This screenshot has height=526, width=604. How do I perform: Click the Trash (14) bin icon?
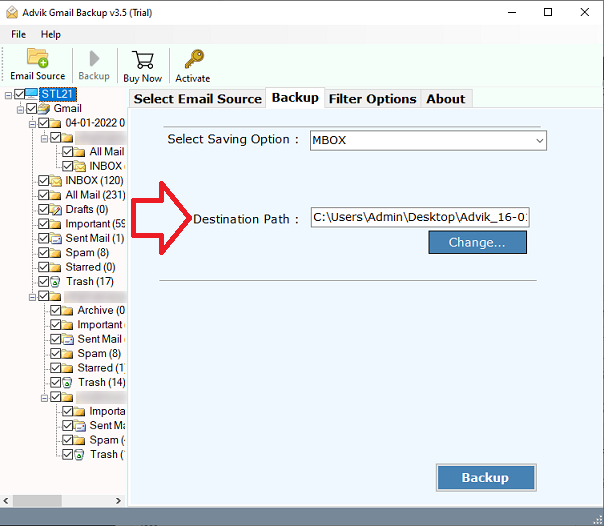tap(67, 383)
